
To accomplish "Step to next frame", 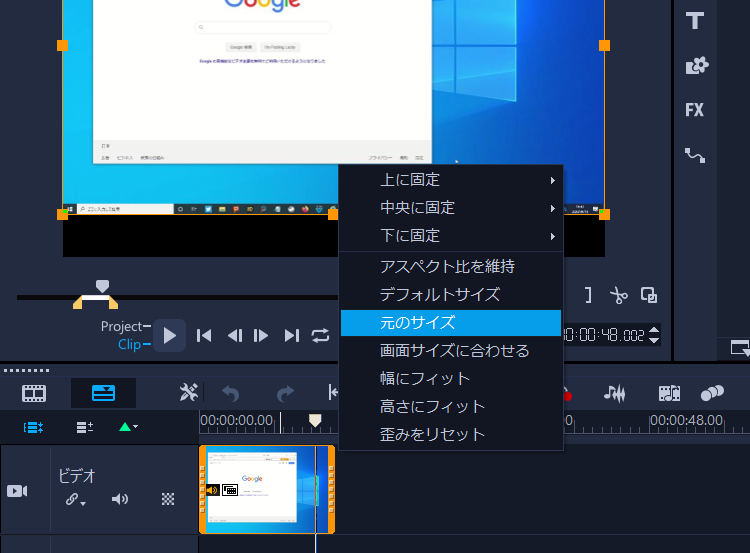I will coord(261,335).
